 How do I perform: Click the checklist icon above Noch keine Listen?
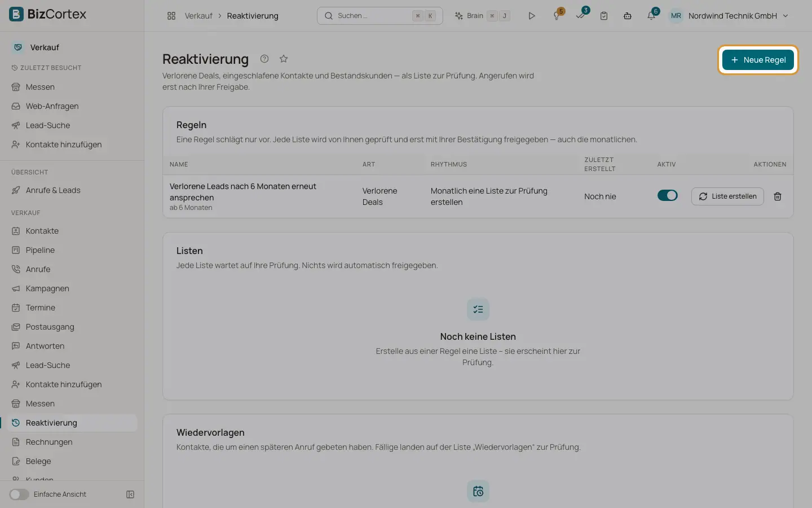tap(478, 309)
